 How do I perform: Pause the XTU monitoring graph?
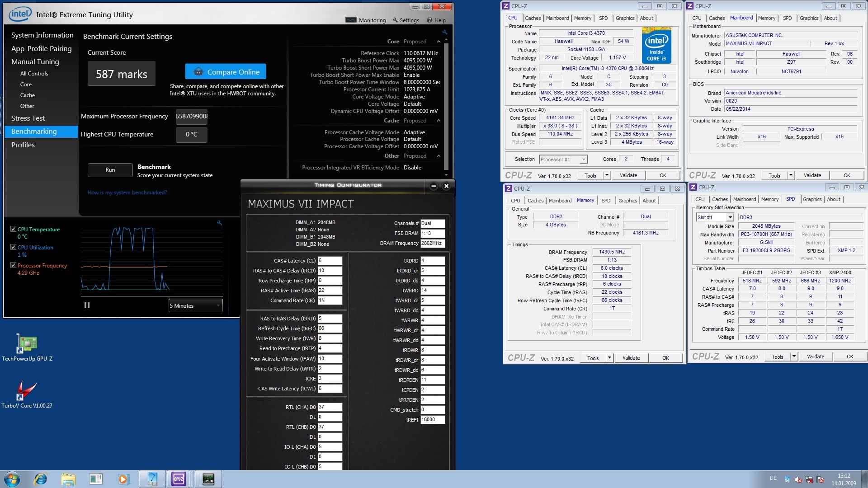(x=87, y=305)
